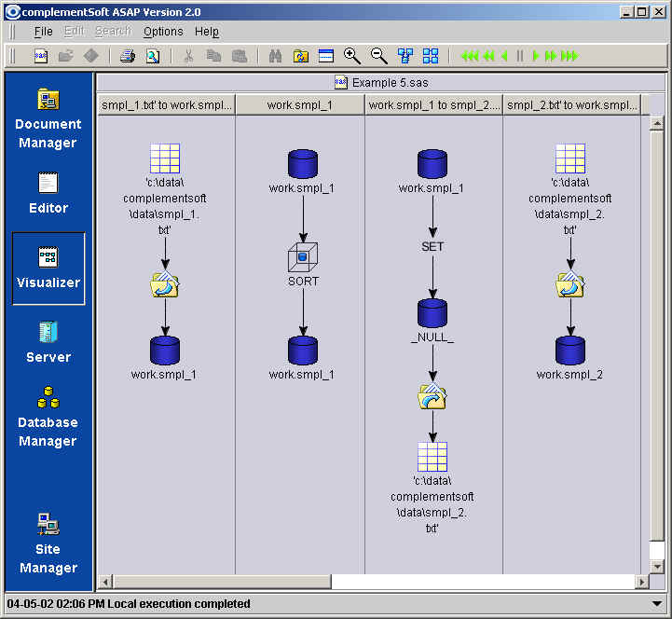Click the hierarchy layout toolbar icon
The height and width of the screenshot is (619, 672).
(x=405, y=56)
